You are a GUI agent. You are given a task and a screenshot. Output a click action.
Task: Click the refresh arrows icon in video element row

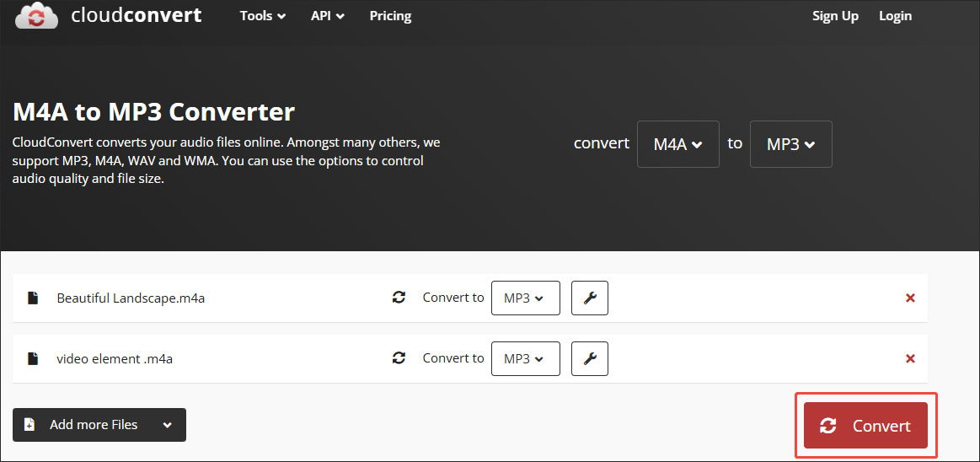tap(399, 358)
